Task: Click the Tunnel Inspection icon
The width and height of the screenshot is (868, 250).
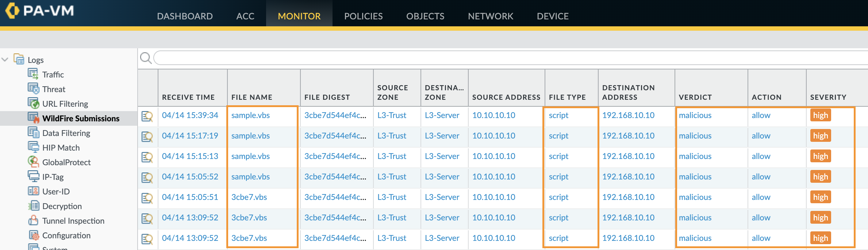Action: pos(33,220)
